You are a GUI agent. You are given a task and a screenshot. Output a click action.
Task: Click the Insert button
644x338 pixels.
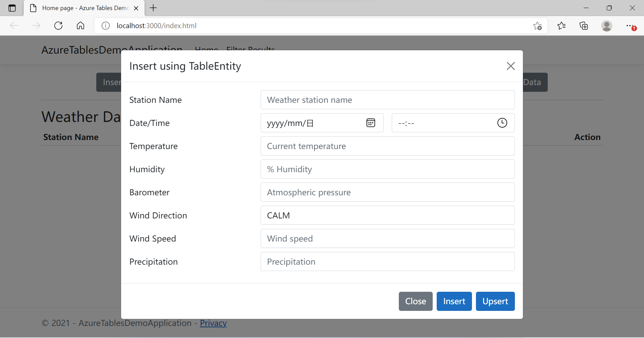click(454, 301)
